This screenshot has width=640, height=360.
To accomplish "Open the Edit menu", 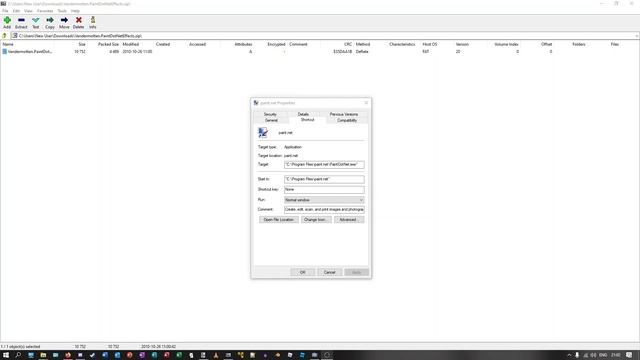I will pos(16,11).
